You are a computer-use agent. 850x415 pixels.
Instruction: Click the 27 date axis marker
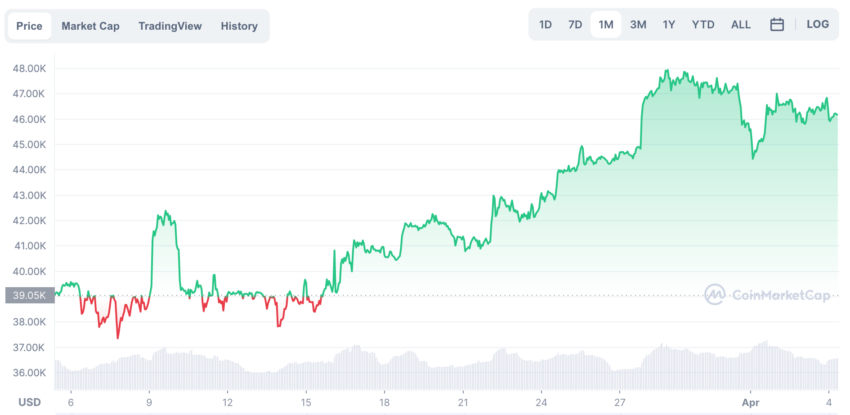pyautogui.click(x=620, y=402)
